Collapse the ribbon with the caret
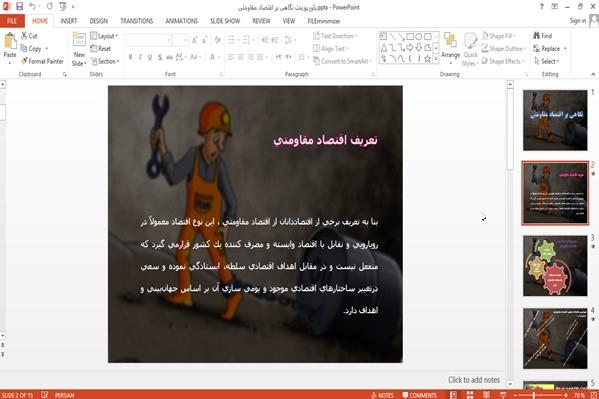Viewport: 599px width, 399px height. click(x=593, y=74)
